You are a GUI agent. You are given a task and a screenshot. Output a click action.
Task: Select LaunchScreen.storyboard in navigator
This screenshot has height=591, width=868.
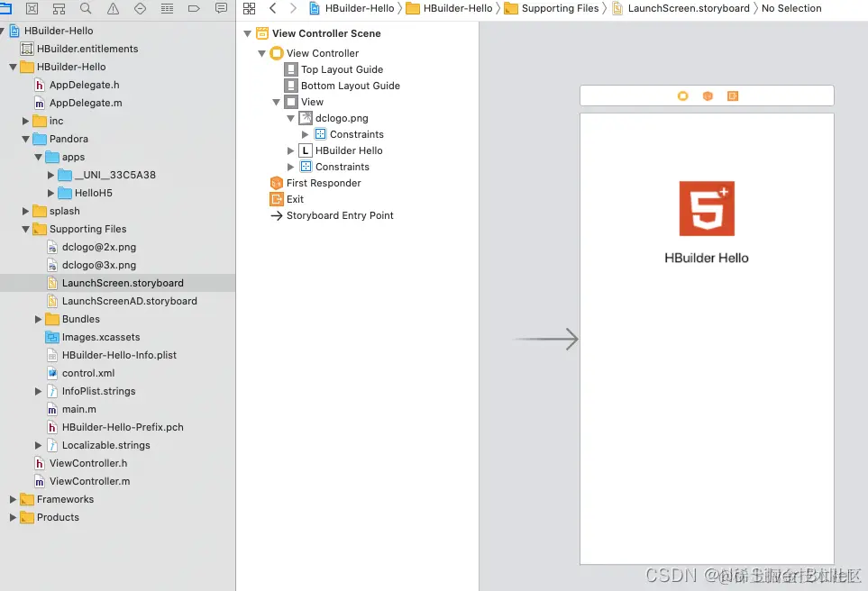pyautogui.click(x=115, y=283)
